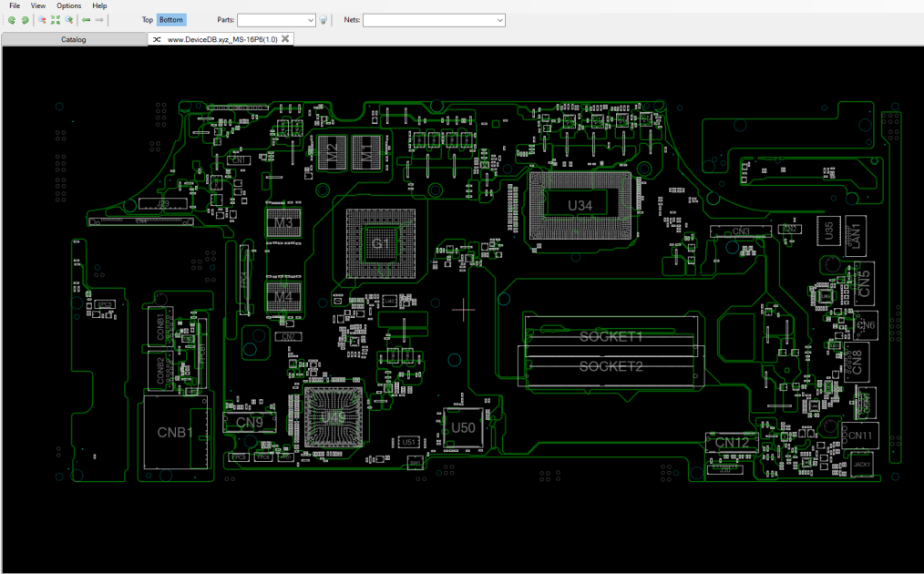Select the U34 chip on the board
Screen dimensions: 924x574
pyautogui.click(x=580, y=206)
